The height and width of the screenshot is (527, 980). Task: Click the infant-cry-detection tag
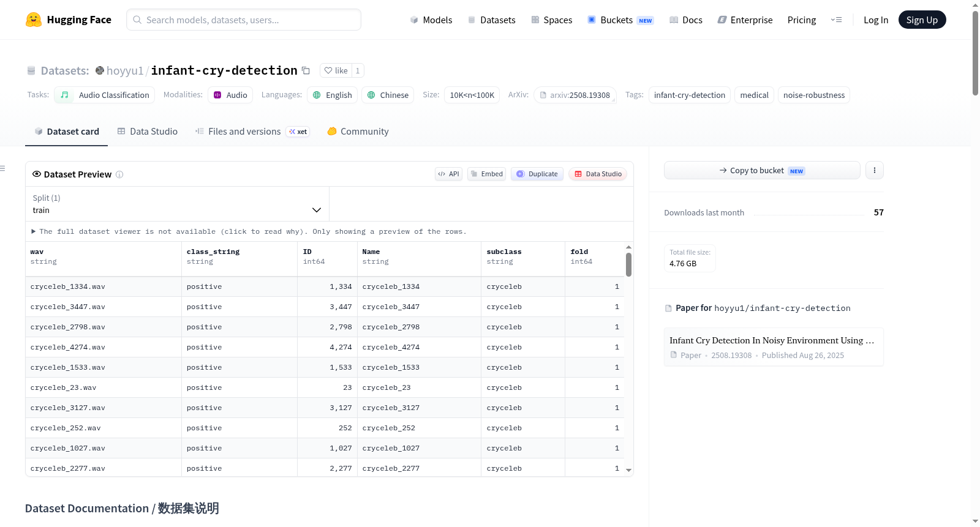[690, 95]
